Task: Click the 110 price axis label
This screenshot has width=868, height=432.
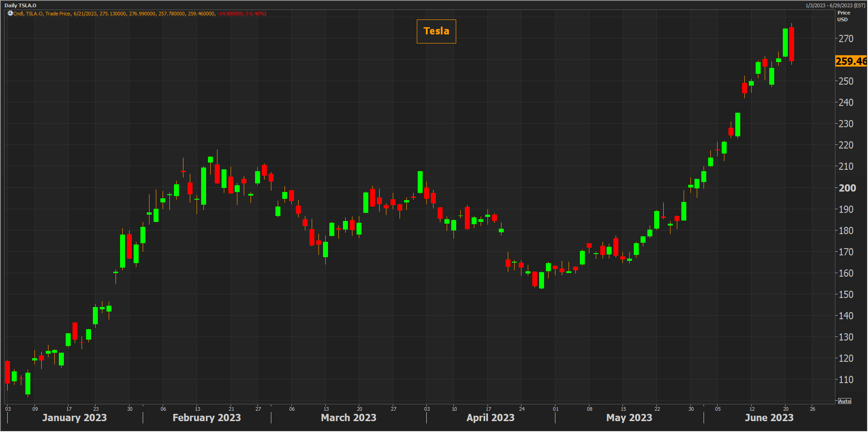Action: pyautogui.click(x=845, y=380)
